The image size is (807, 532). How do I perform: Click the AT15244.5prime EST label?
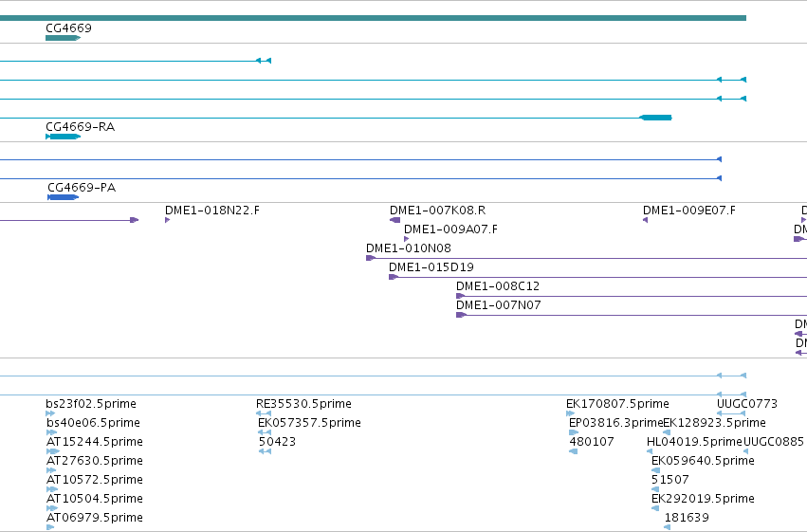pos(95,442)
